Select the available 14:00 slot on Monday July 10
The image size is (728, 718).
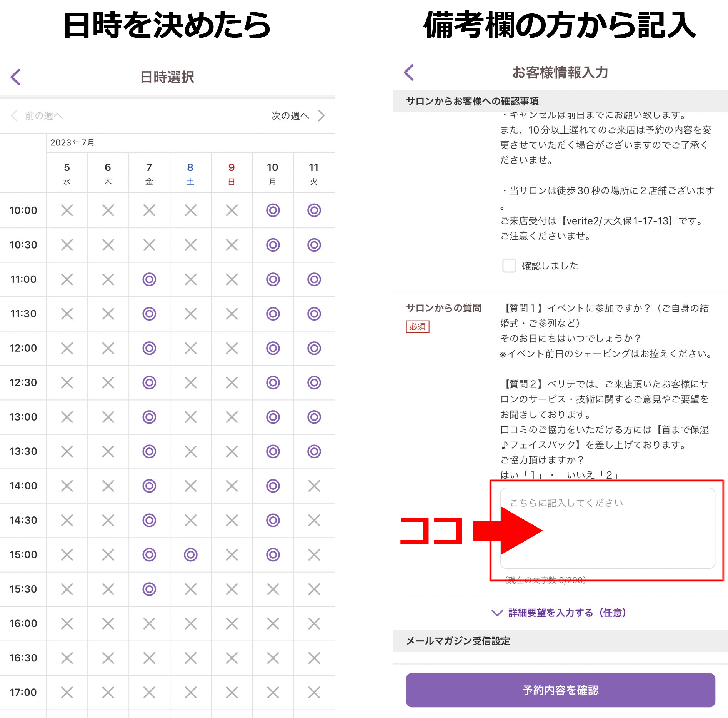tap(273, 486)
